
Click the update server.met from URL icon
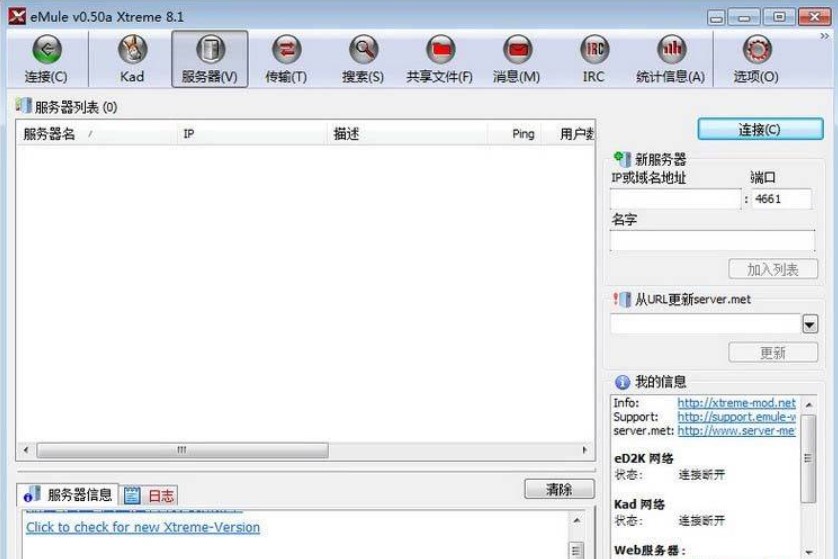coord(622,299)
